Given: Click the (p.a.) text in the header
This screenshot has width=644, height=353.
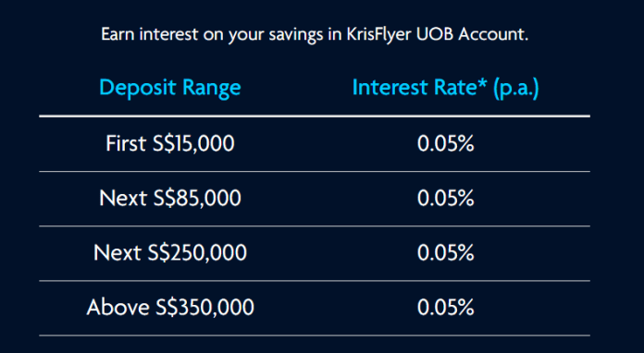Looking at the screenshot, I should (516, 89).
